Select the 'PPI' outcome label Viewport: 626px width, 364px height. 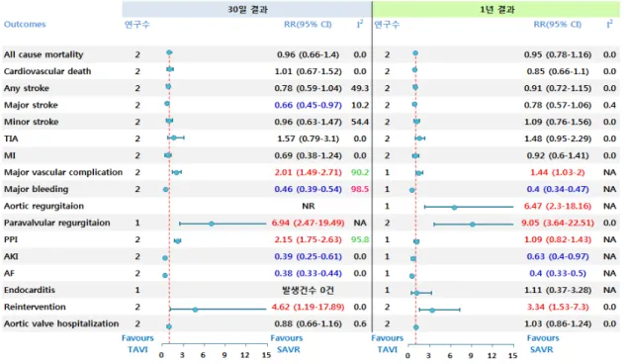11,239
